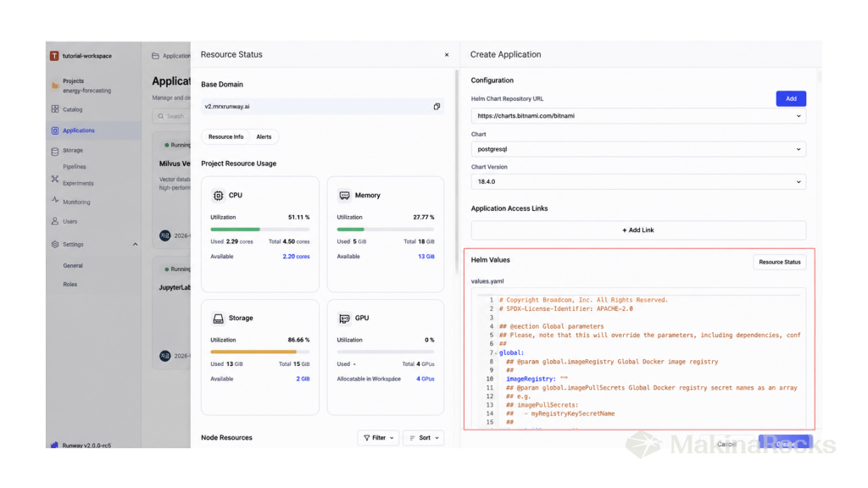This screenshot has height=488, width=868.
Task: Click the avatar on JupyterLab card
Action: coord(165,356)
